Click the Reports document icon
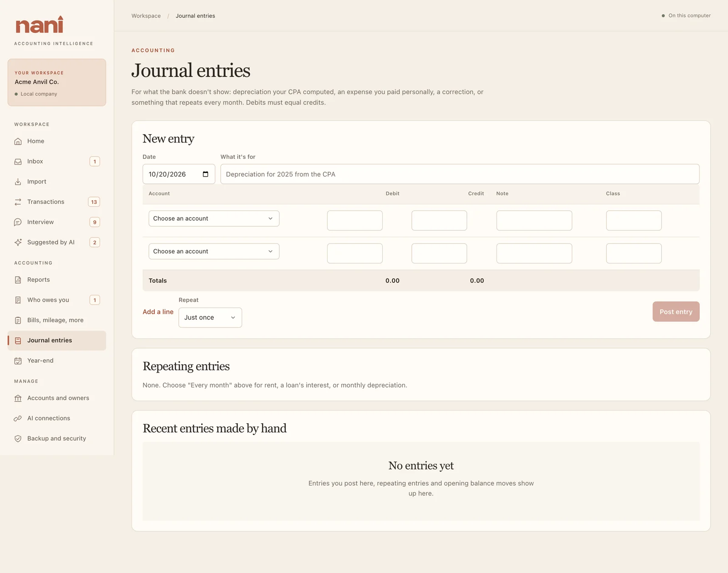 [x=18, y=280]
